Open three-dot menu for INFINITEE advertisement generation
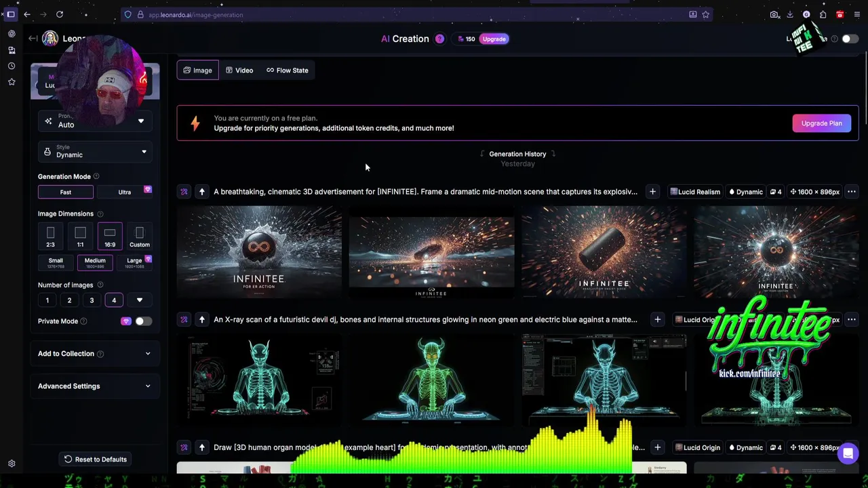The width and height of the screenshot is (868, 488). (x=851, y=192)
